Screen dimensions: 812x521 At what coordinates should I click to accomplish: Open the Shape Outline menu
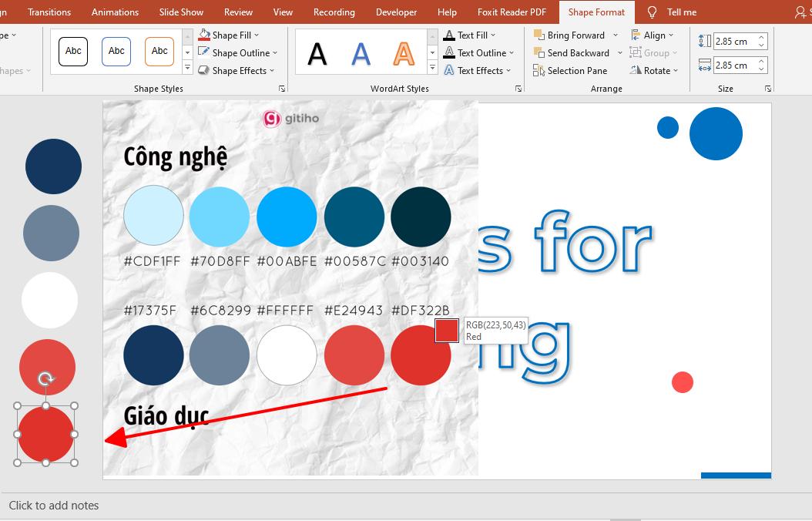[238, 53]
